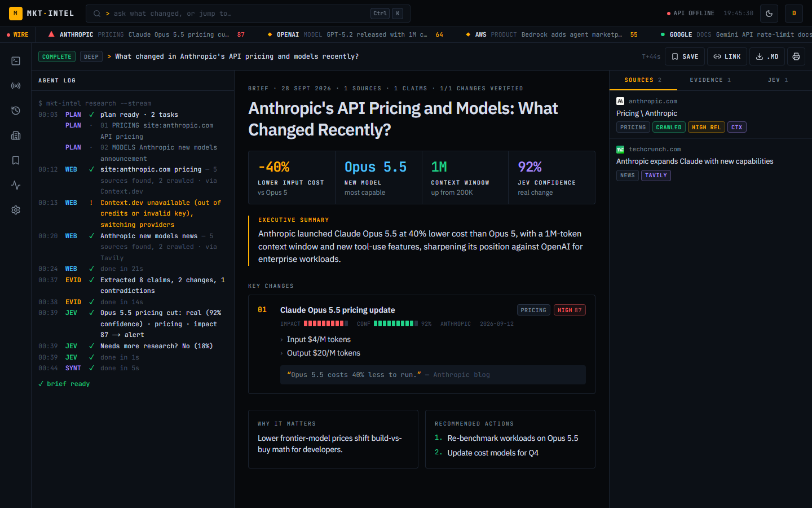This screenshot has height=508, width=812.
Task: Switch to the Evidence tab
Action: click(710, 80)
